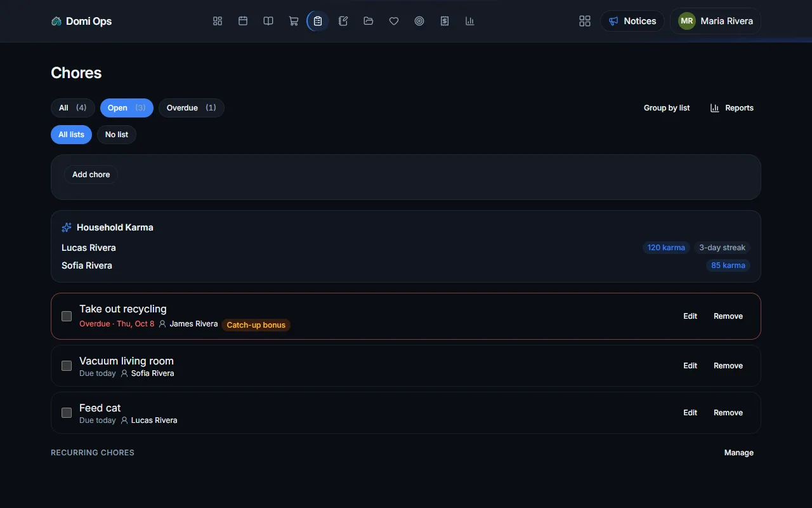Viewport: 812px width, 508px height.
Task: Open the heart icon in navigation
Action: point(394,21)
